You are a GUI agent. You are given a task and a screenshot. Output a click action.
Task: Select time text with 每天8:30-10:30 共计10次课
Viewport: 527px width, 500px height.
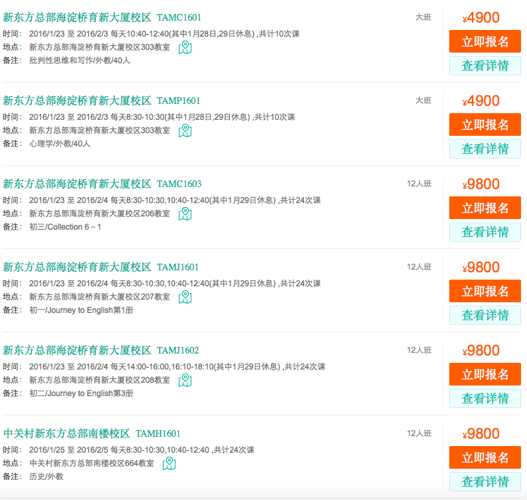click(162, 117)
